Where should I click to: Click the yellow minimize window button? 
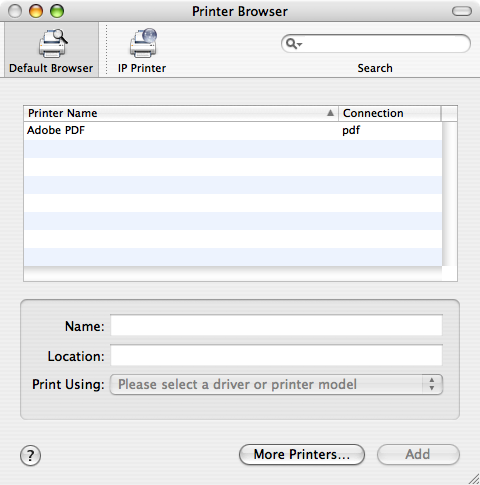[36, 11]
